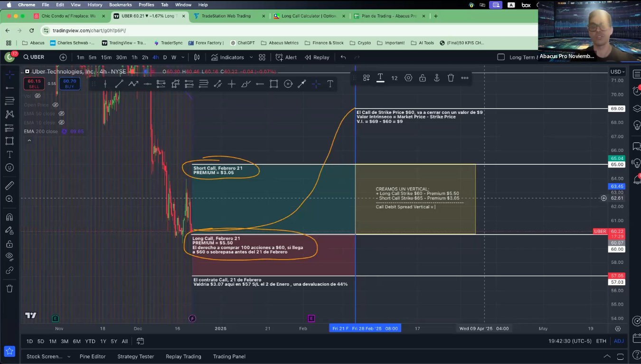Select the Text drawing tool in left sidebar
The image size is (641, 364).
tap(9, 154)
